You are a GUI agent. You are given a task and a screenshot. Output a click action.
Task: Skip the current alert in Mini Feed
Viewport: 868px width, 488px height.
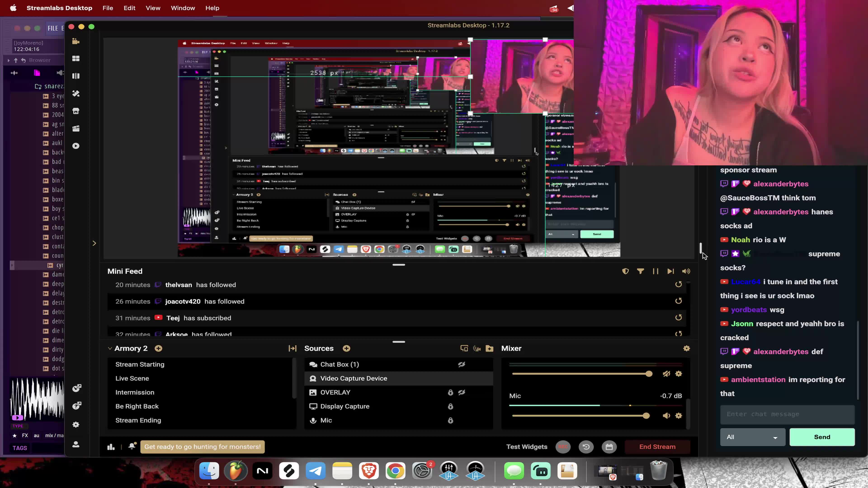click(670, 271)
